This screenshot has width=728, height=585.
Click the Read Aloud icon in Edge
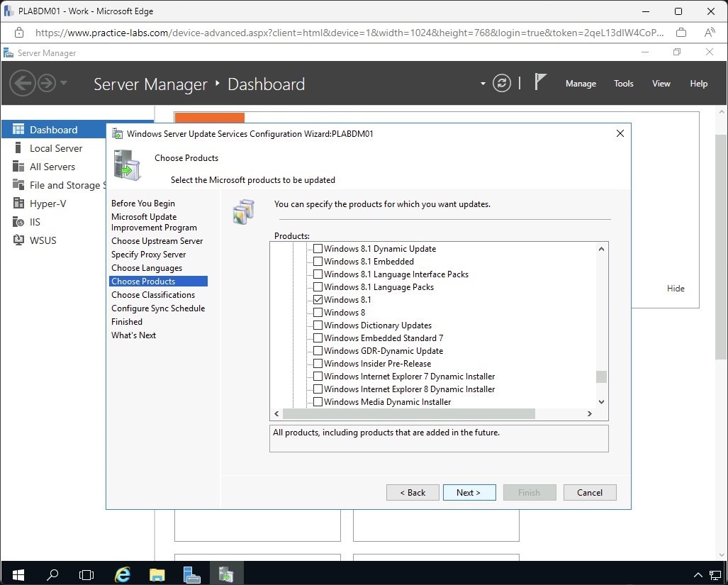(x=709, y=33)
